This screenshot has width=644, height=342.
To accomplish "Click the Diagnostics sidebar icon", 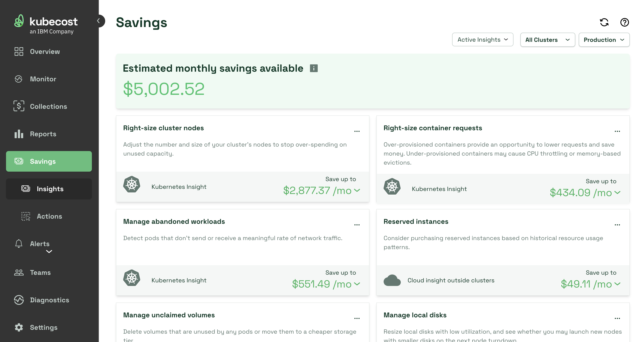I will pyautogui.click(x=19, y=300).
